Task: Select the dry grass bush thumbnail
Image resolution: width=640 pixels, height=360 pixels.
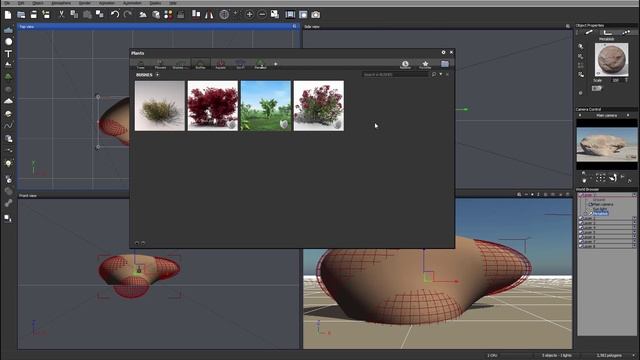Action: click(x=160, y=106)
